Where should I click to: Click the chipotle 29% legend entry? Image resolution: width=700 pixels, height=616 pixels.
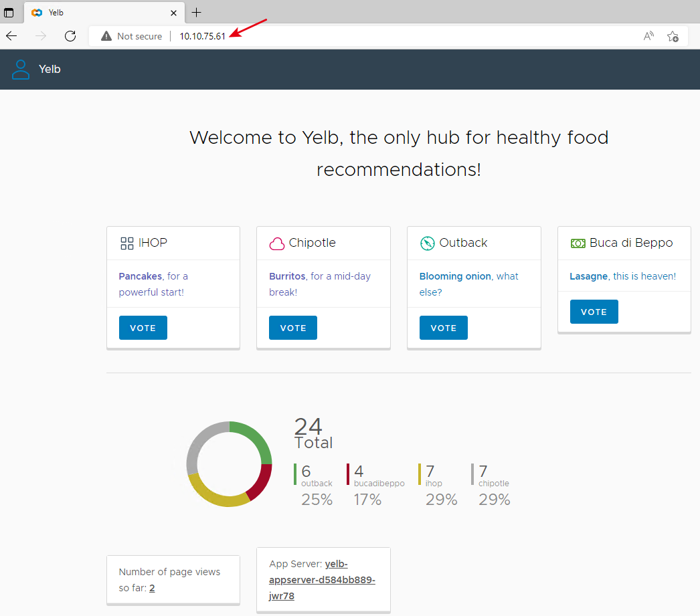point(491,485)
